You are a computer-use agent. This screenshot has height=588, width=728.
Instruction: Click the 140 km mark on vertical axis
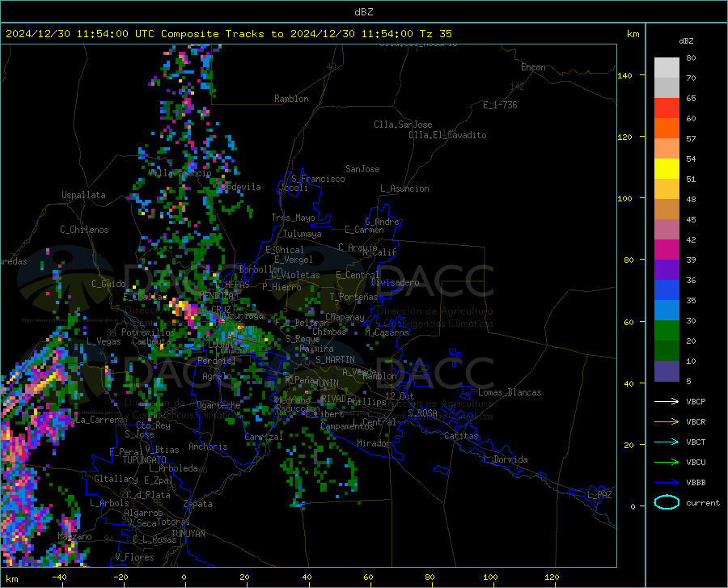pos(624,75)
